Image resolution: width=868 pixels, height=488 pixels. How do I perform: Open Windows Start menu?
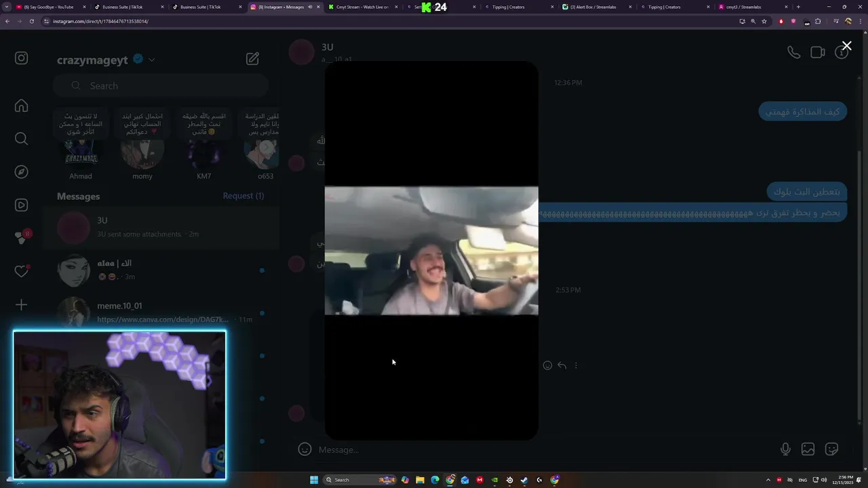(314, 480)
